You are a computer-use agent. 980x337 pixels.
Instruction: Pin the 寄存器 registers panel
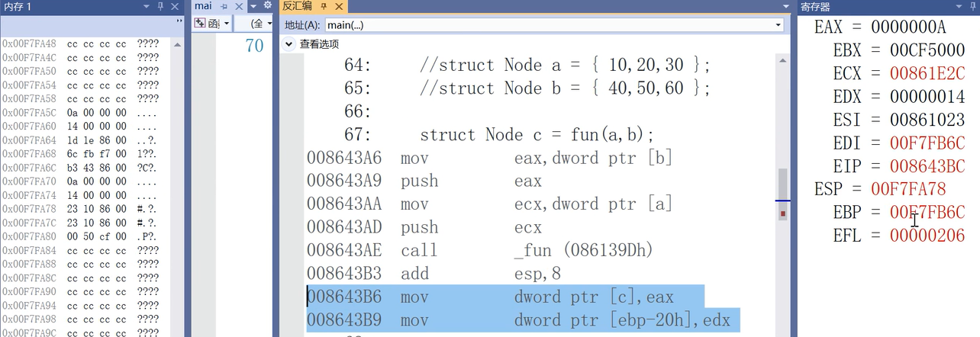point(972,6)
